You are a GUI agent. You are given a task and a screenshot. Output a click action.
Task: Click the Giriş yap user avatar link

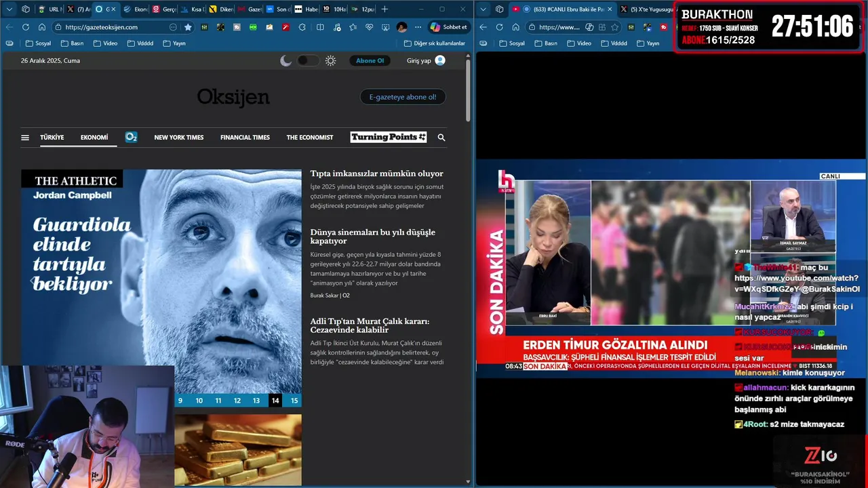coord(426,60)
